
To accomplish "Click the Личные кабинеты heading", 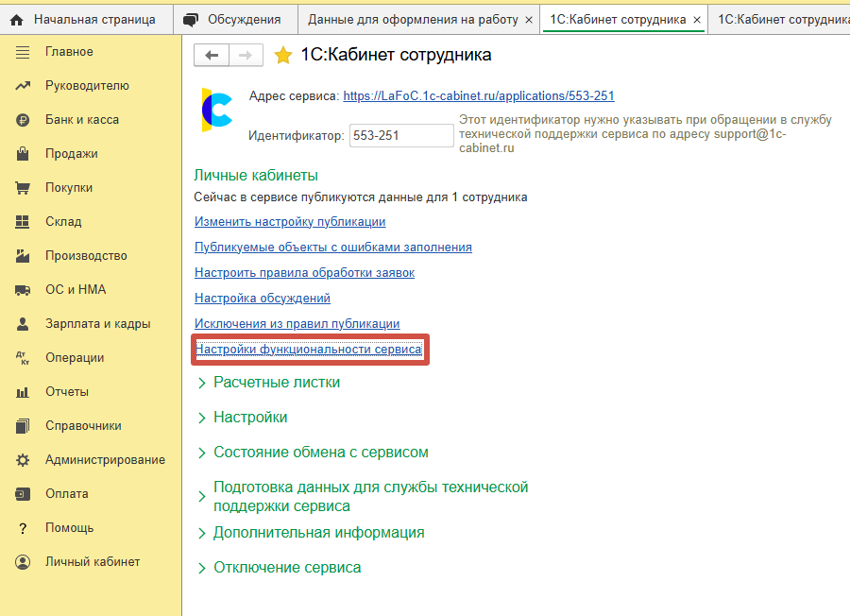I will coord(256,175).
